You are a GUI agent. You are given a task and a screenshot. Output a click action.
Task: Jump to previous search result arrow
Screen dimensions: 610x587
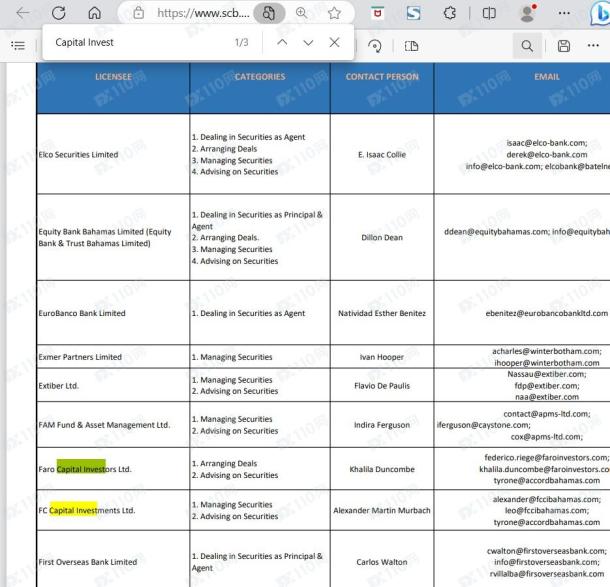(x=282, y=42)
